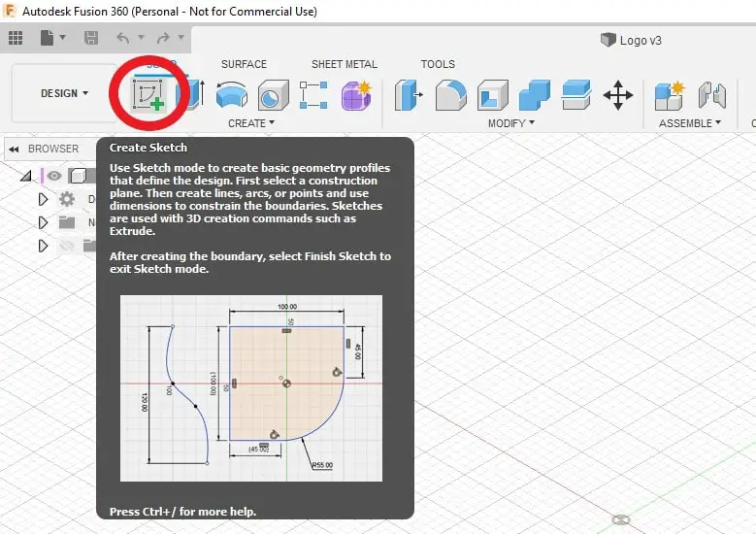Select the Rectangular Pattern tool
Image resolution: width=756 pixels, height=534 pixels.
pyautogui.click(x=313, y=94)
